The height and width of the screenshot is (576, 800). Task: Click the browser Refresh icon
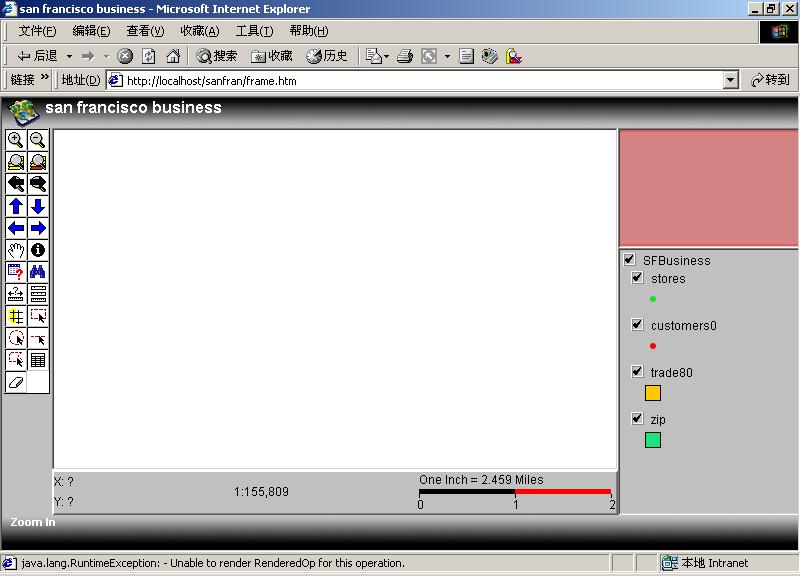(x=148, y=56)
